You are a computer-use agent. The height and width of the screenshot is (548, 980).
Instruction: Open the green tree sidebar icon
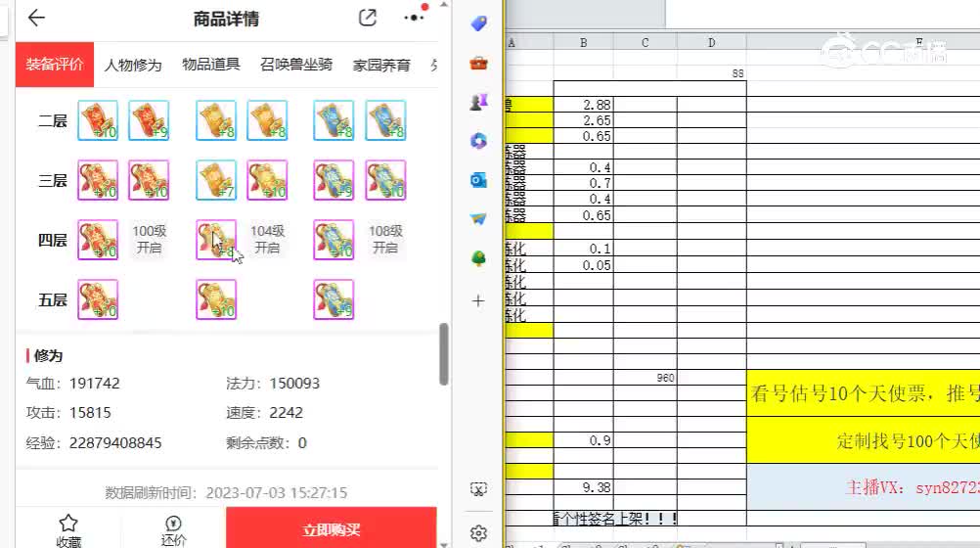(478, 258)
